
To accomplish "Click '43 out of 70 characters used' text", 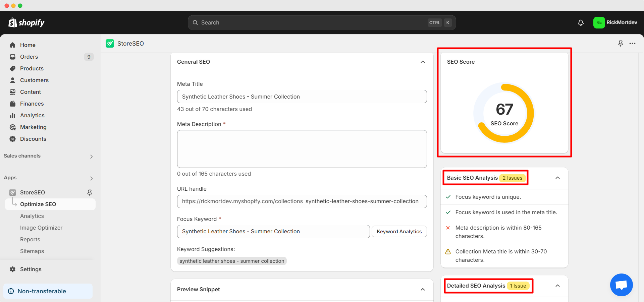I will 214,109.
